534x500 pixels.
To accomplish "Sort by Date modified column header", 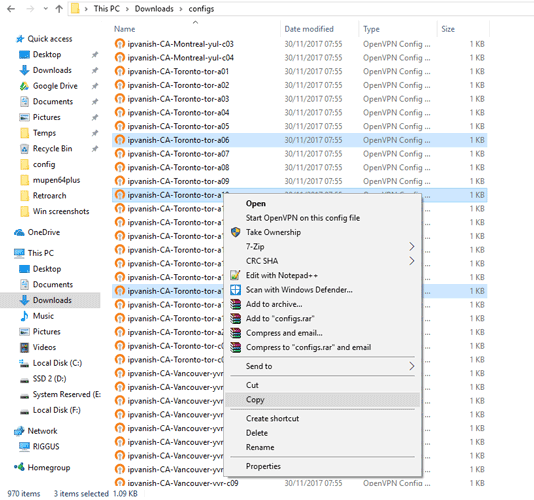I will point(309,29).
